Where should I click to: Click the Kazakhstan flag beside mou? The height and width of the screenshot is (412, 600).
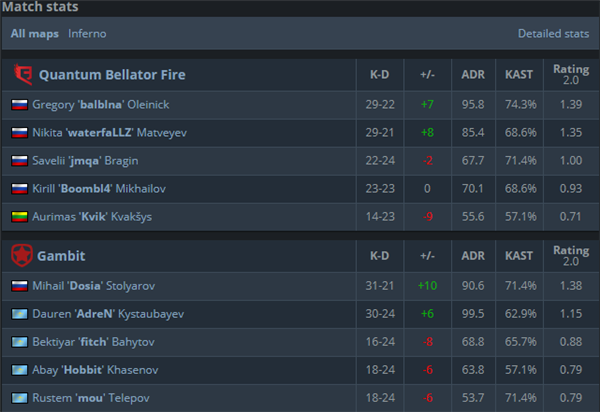click(x=20, y=398)
